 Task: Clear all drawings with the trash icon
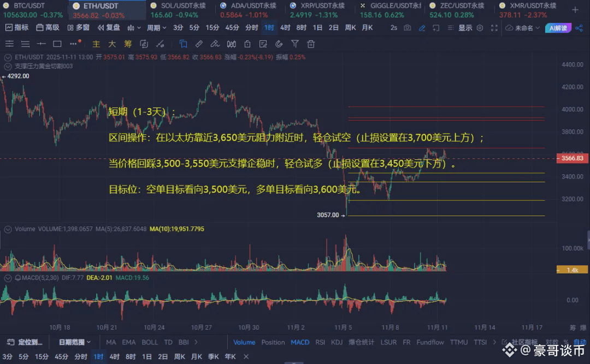tap(312, 46)
